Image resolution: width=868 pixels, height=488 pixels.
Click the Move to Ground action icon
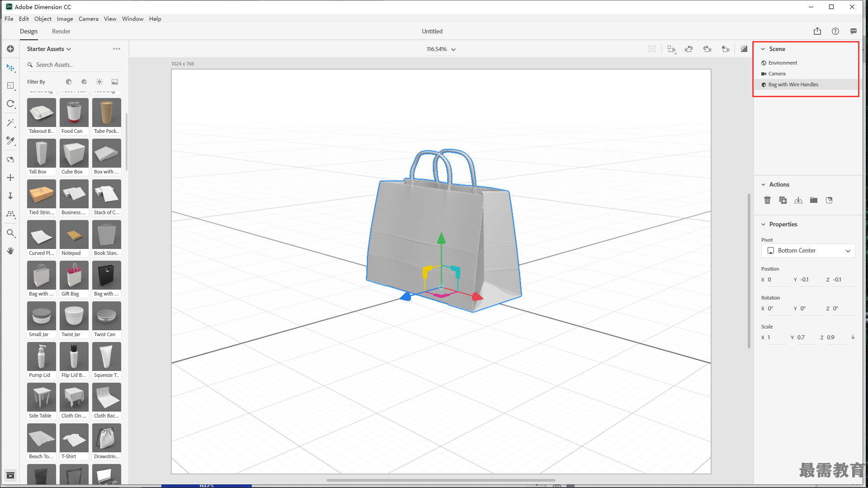coord(798,200)
